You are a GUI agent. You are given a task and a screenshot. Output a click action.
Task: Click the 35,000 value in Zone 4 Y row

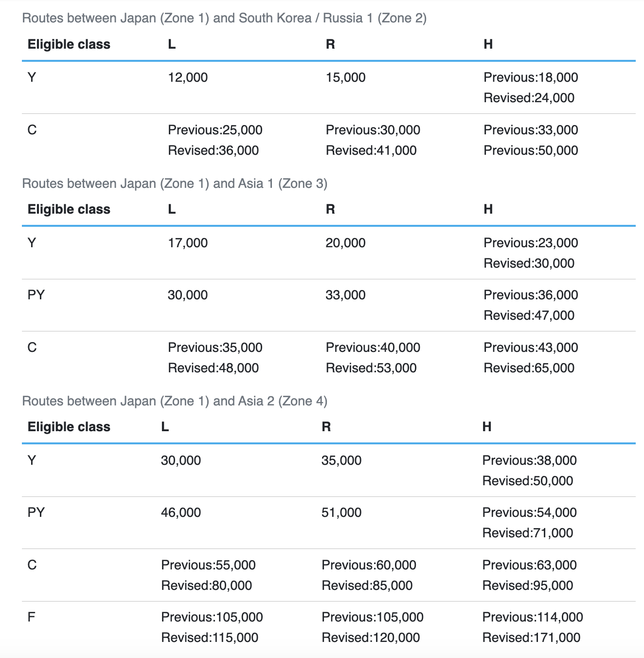(341, 460)
